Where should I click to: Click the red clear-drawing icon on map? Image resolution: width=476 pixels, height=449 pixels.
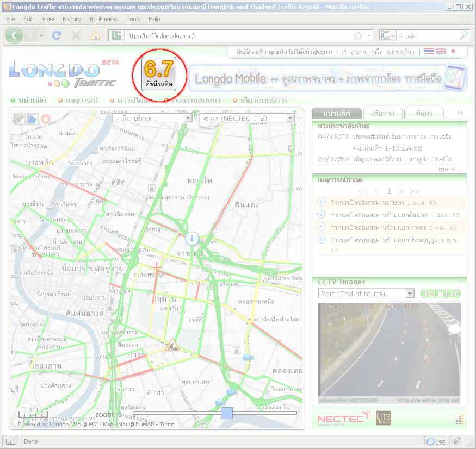pyautogui.click(x=46, y=119)
